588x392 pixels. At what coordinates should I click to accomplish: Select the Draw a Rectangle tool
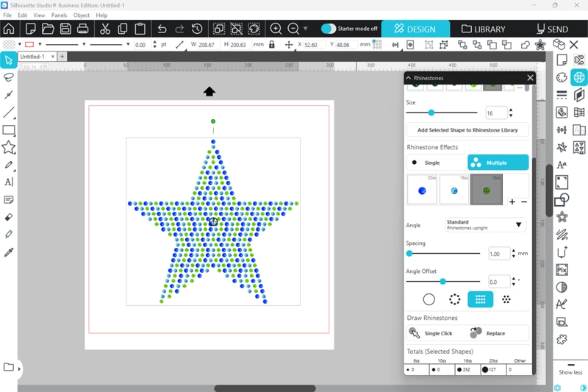click(x=9, y=130)
